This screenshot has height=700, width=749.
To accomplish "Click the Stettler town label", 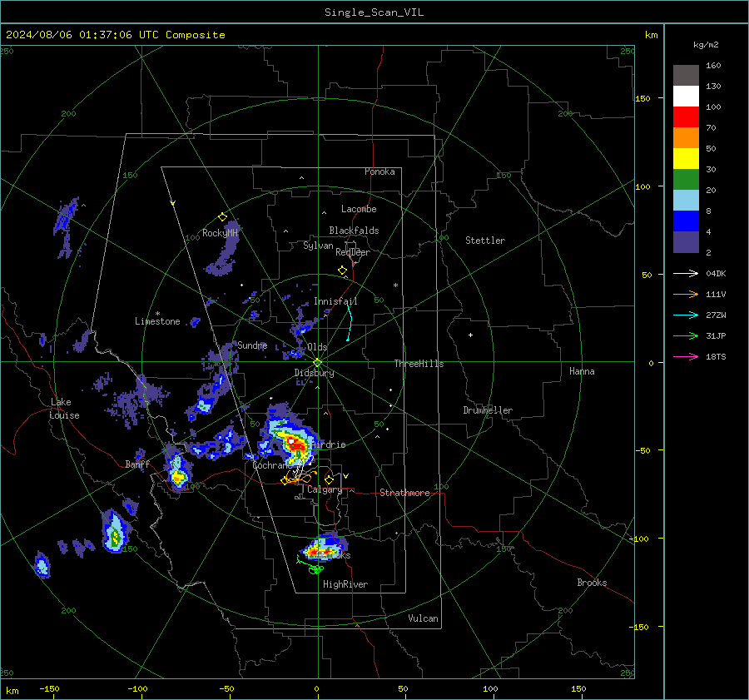I will coord(485,241).
